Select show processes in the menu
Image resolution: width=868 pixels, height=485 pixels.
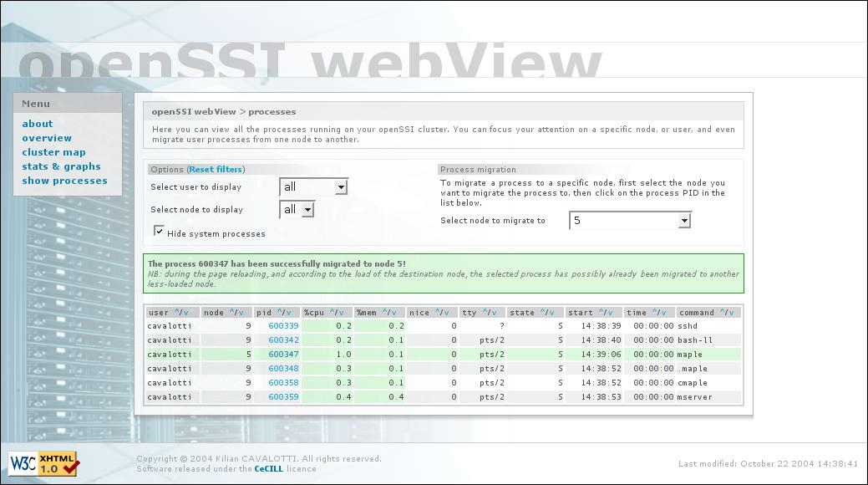point(65,181)
